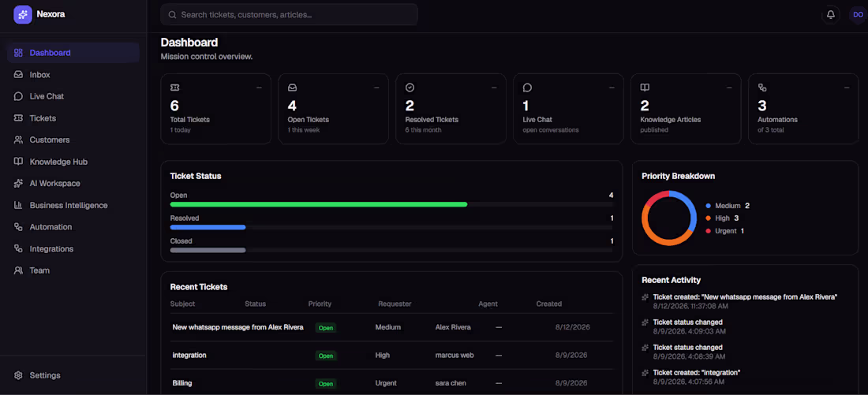Open the Open Tickets stat card

(x=333, y=109)
